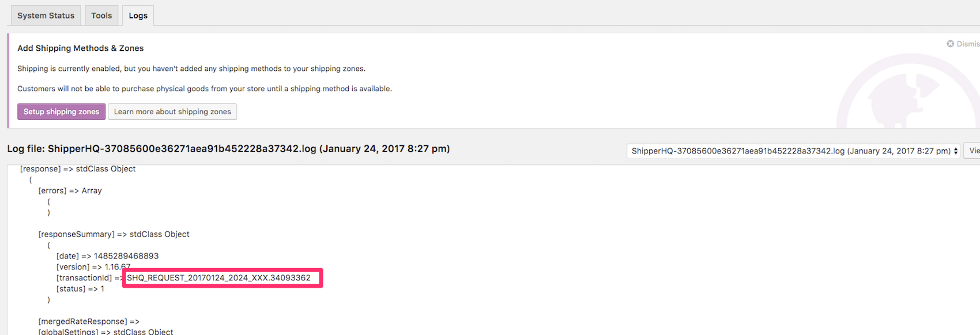Screen dimensions: 980x335
Task: Click the Setup shipping zones button
Action: (61, 112)
